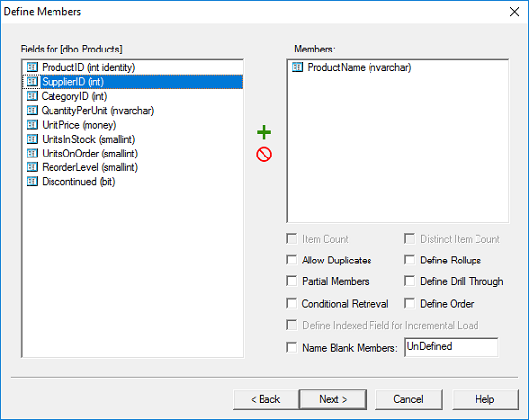Click the red remove member icon
529x420 pixels.
point(264,155)
